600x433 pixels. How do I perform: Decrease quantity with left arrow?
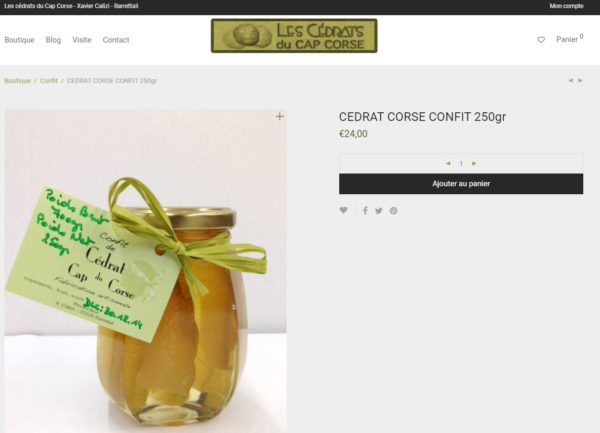(448, 163)
